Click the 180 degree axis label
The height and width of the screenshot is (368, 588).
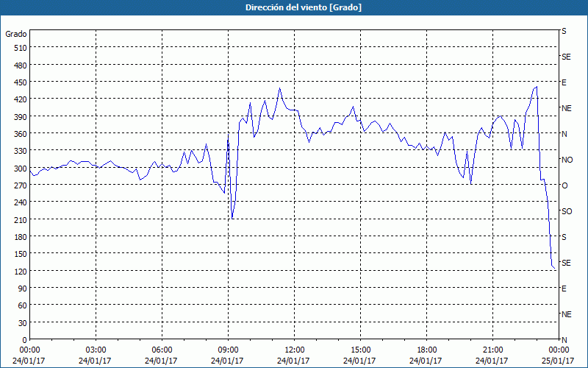pos(21,237)
